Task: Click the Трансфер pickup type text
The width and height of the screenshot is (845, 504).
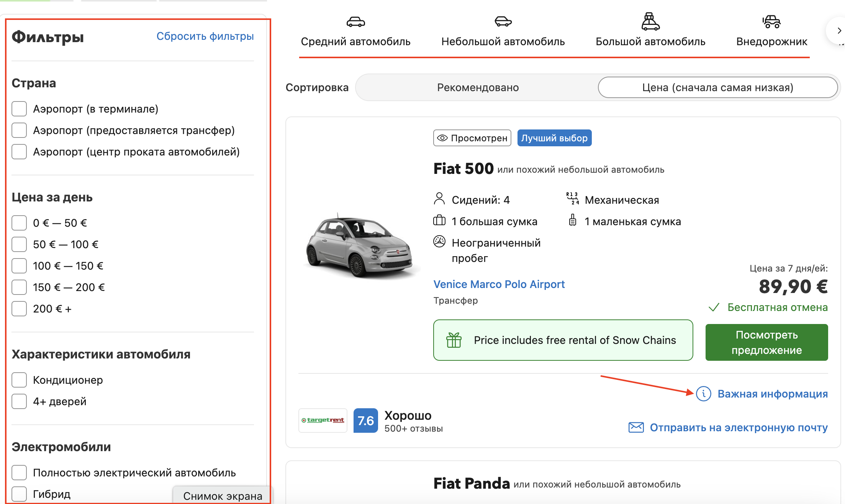Action: pyautogui.click(x=455, y=301)
